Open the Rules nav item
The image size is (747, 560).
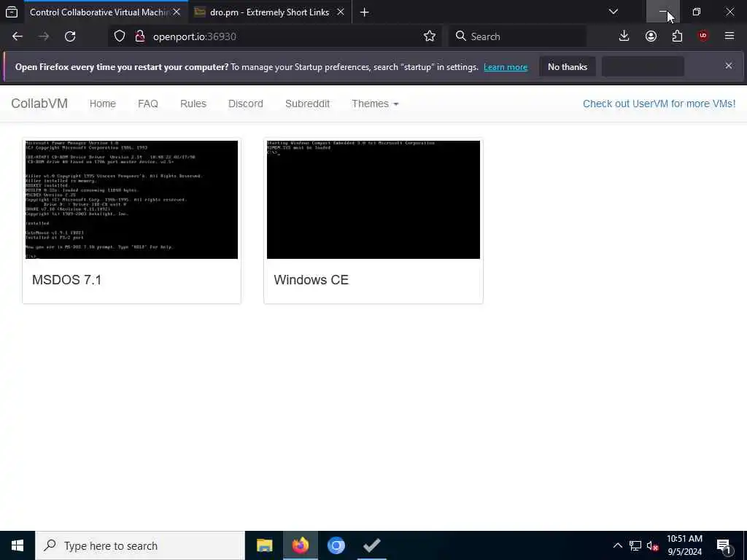tap(193, 104)
